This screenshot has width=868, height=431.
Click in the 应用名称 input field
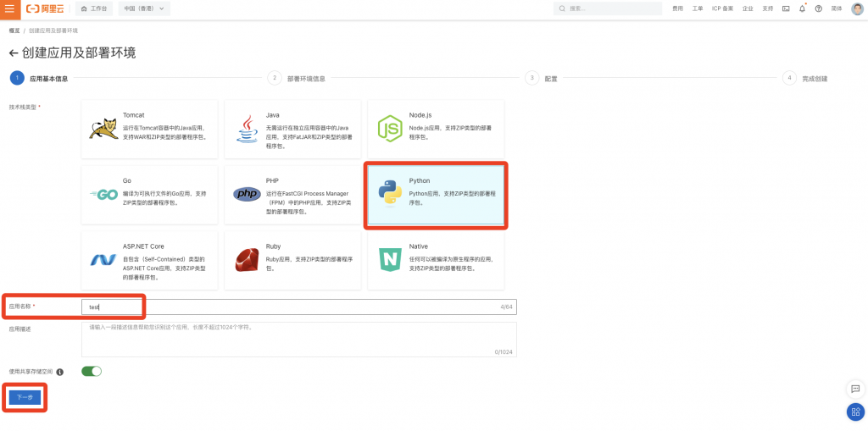(299, 307)
